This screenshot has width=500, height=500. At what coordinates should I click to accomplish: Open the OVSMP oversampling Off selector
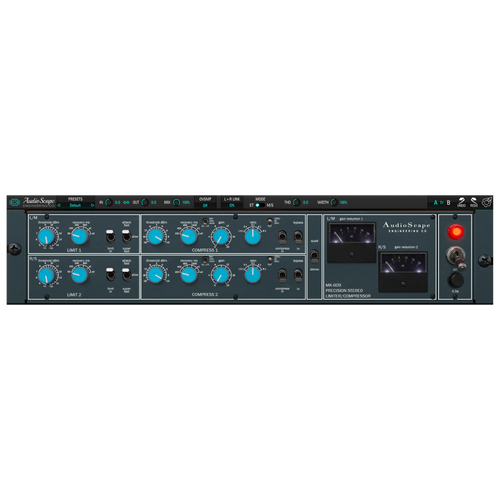(205, 205)
